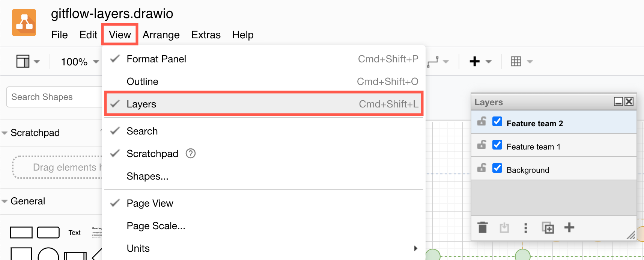Click the Search Shapes input field
This screenshot has width=644, height=260.
coord(53,97)
